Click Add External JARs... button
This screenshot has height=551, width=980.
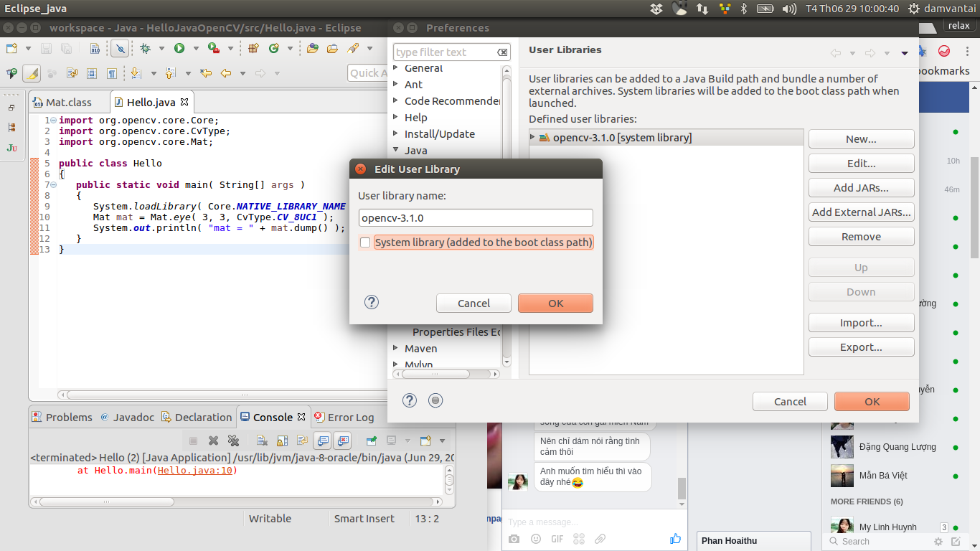(x=861, y=212)
